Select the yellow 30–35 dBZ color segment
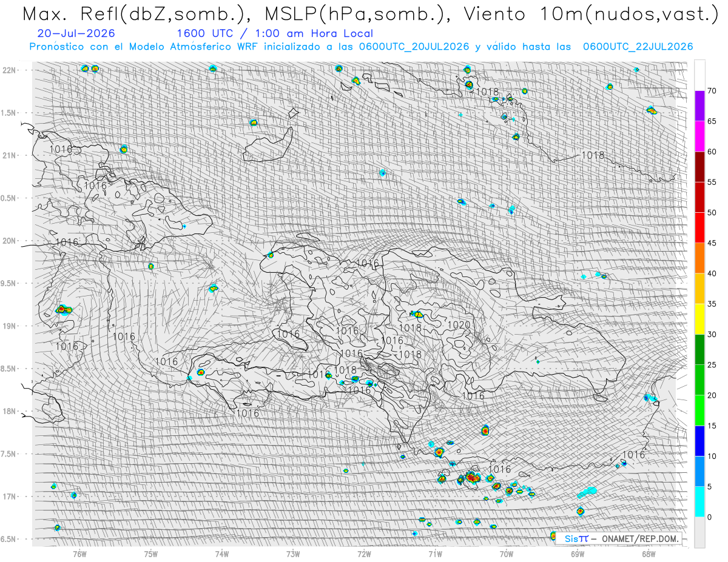Viewport: 728px width, 562px height. pyautogui.click(x=699, y=319)
